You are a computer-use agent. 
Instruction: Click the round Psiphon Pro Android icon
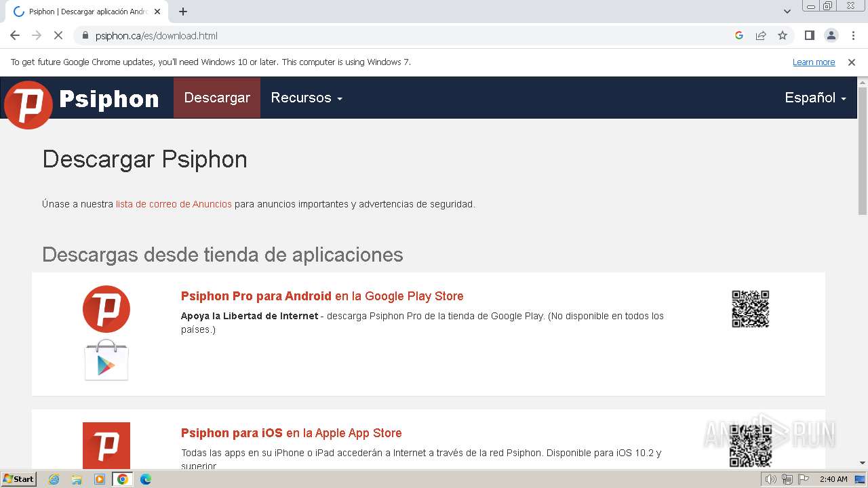tap(106, 309)
